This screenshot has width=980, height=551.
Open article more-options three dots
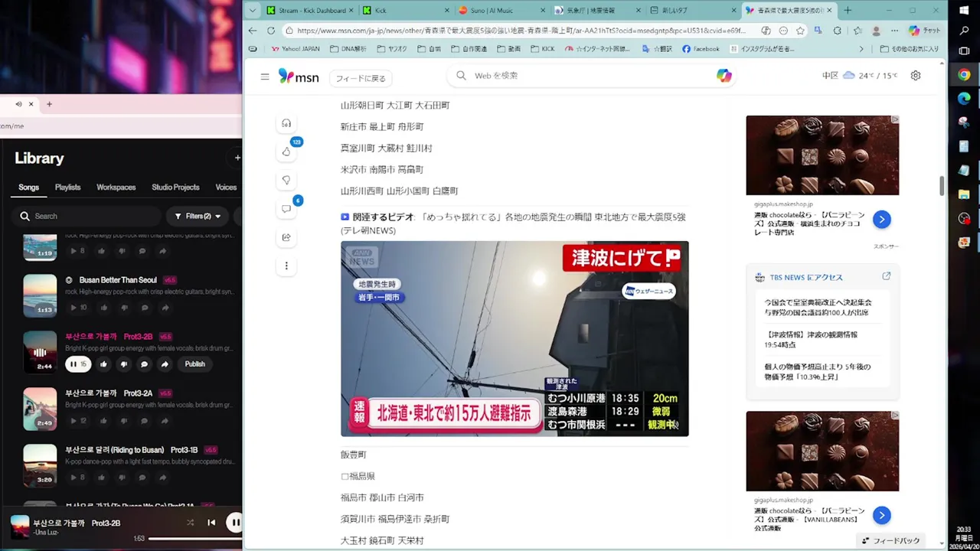(286, 266)
